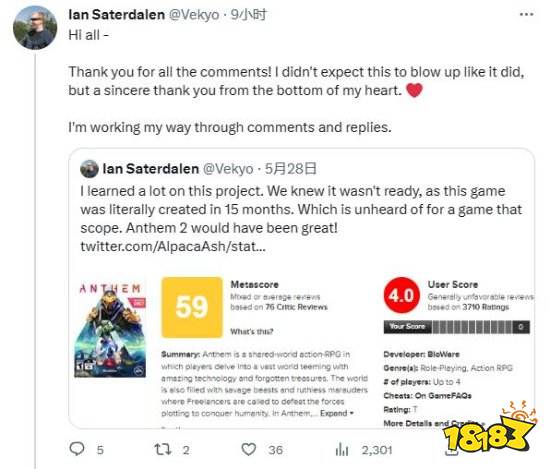550x469 pixels.
Task: Open the reply comment icon
Action: [x=77, y=449]
